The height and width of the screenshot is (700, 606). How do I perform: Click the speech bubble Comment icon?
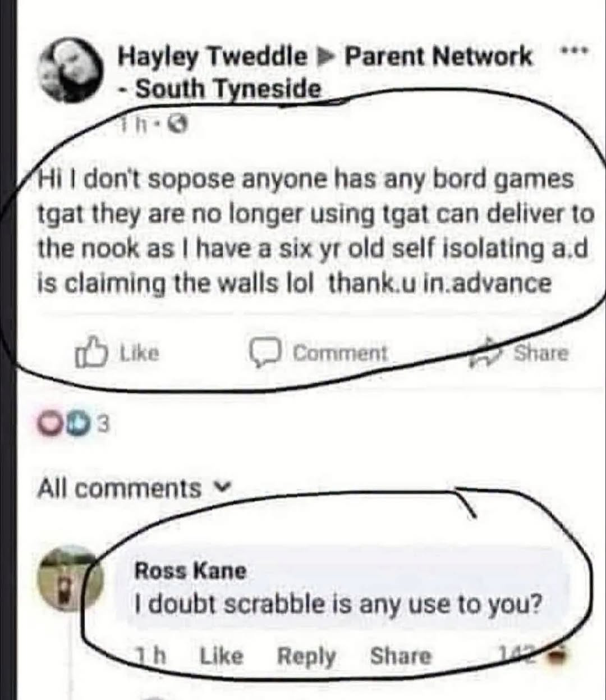coord(260,353)
